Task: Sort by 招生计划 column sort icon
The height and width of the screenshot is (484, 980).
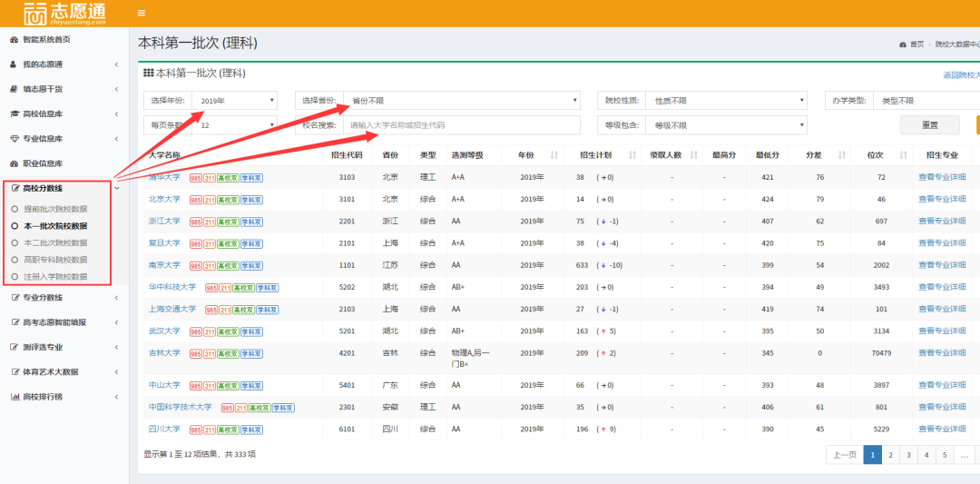Action: click(x=632, y=155)
